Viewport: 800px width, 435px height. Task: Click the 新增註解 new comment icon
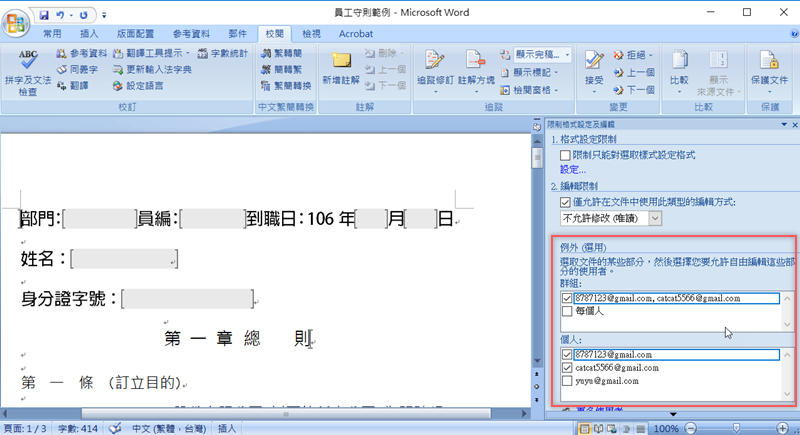(340, 59)
